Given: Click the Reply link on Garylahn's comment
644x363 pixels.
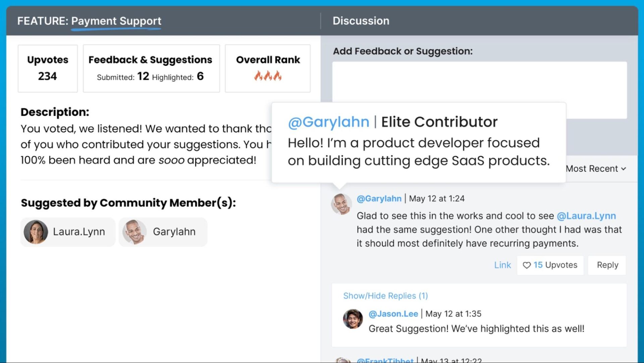Looking at the screenshot, I should click(607, 265).
